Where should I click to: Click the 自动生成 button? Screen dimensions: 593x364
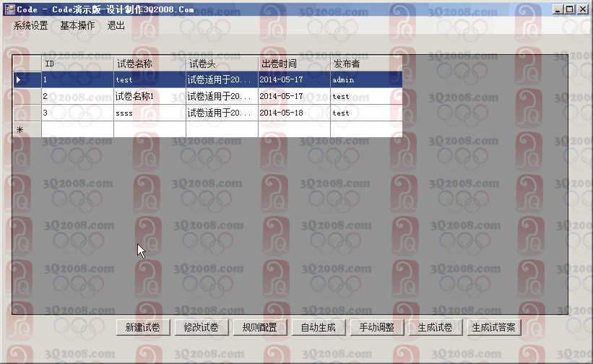319,327
